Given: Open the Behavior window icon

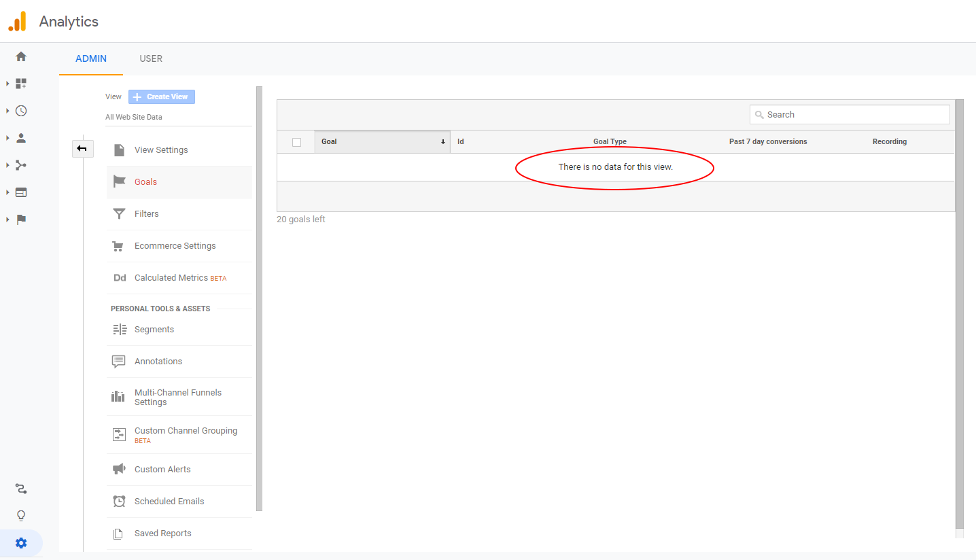Looking at the screenshot, I should (21, 192).
